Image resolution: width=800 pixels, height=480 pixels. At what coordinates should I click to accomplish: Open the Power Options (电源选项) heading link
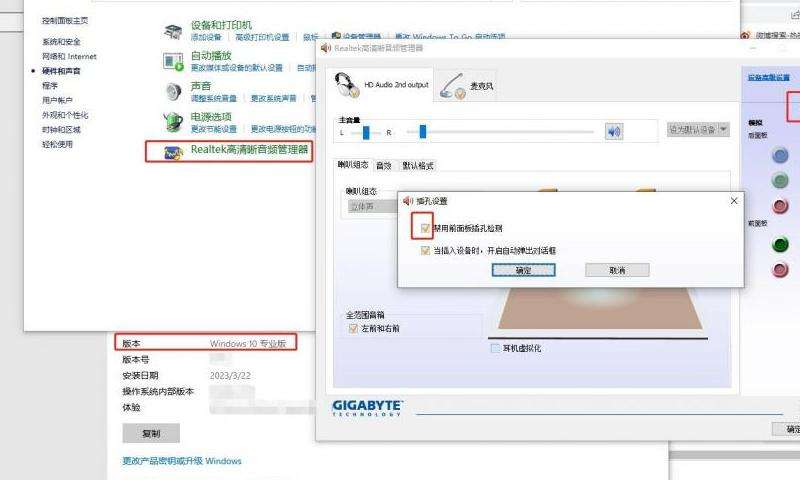(211, 117)
